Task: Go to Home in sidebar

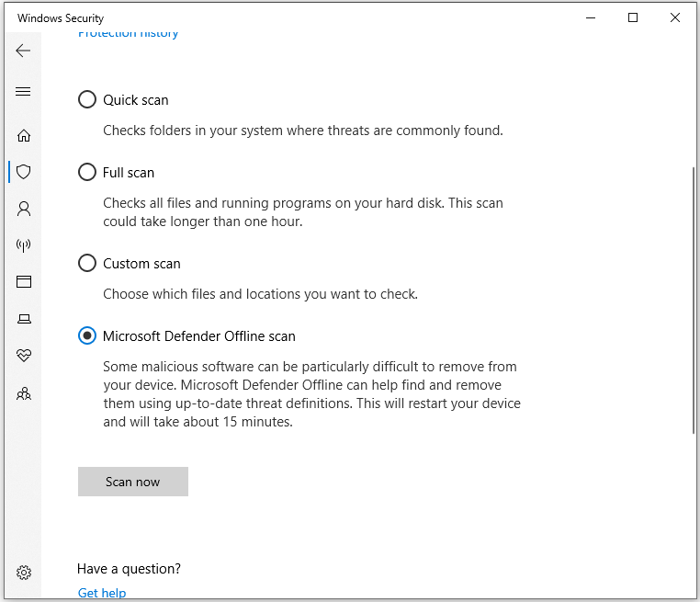Action: pos(24,136)
